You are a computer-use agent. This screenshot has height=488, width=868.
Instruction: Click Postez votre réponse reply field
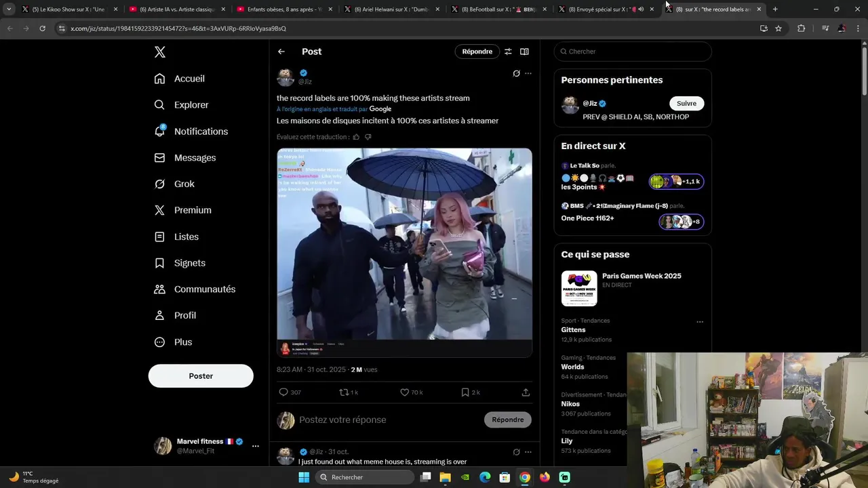pos(389,420)
